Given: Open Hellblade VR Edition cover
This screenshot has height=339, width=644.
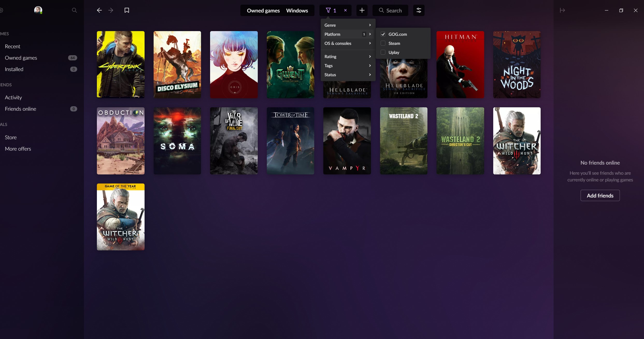Looking at the screenshot, I should coord(404,79).
